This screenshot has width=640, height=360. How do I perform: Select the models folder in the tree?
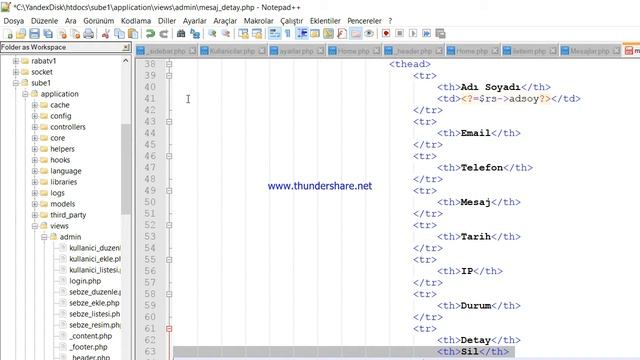62,204
